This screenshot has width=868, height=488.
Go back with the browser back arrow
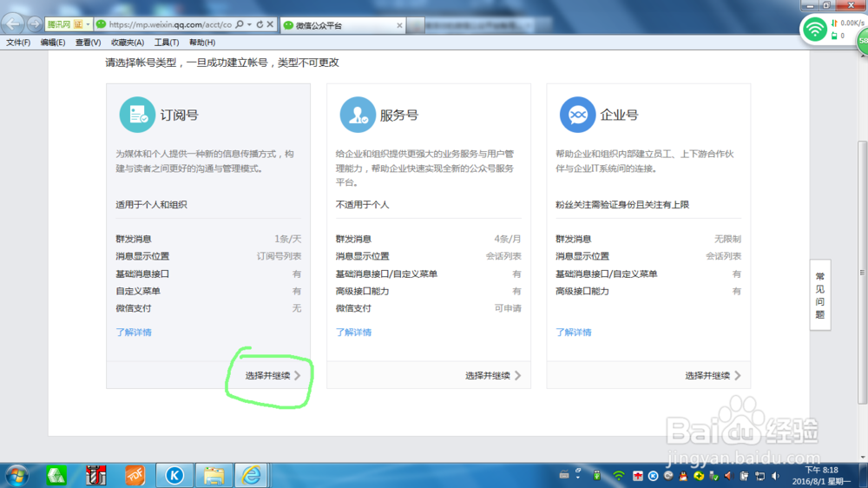tap(13, 23)
